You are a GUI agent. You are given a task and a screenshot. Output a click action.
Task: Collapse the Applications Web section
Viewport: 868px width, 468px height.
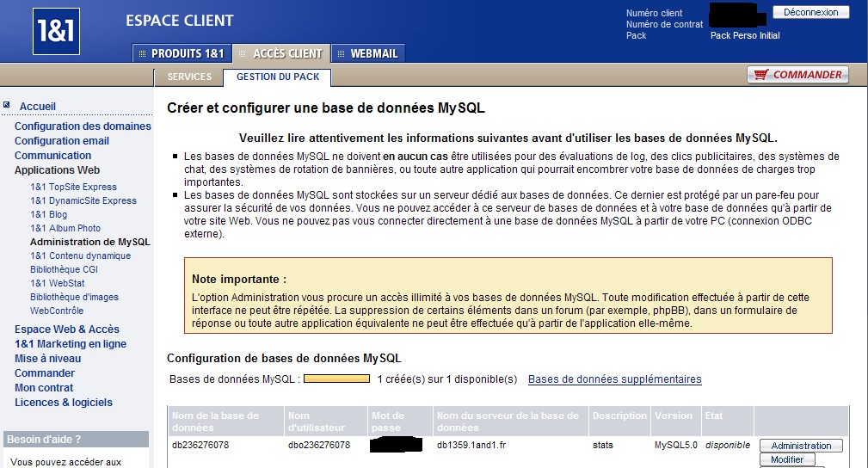pos(57,170)
